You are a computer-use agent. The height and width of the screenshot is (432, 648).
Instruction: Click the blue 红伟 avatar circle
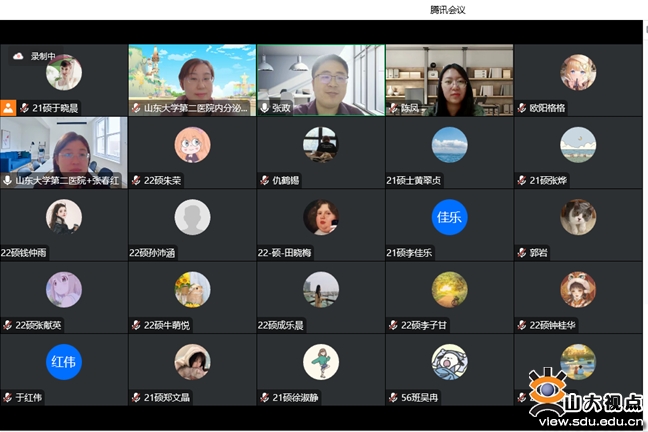coord(64,361)
